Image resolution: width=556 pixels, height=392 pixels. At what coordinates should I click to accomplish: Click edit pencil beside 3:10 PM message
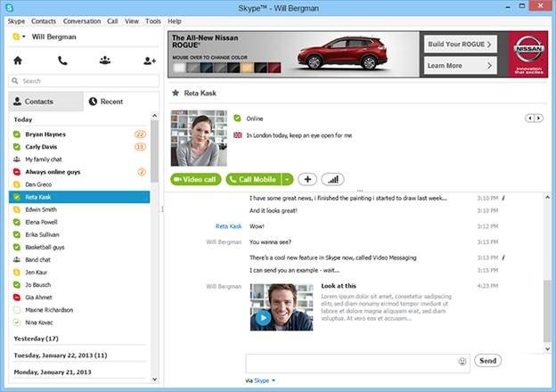click(x=503, y=198)
